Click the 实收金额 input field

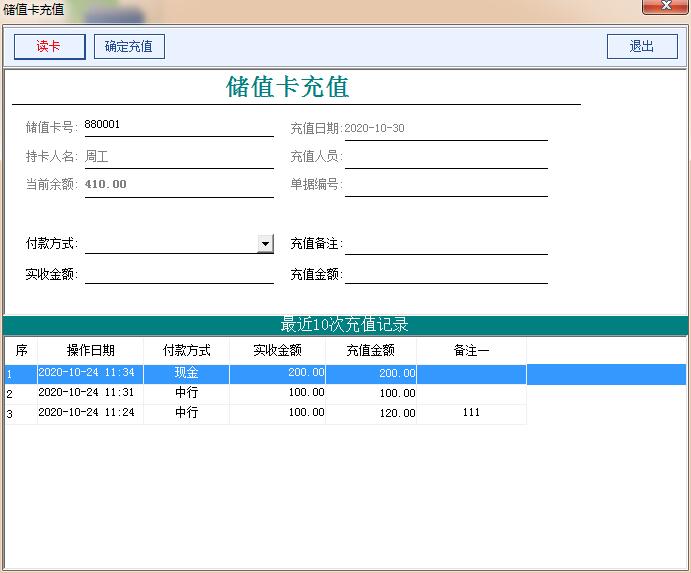click(179, 274)
